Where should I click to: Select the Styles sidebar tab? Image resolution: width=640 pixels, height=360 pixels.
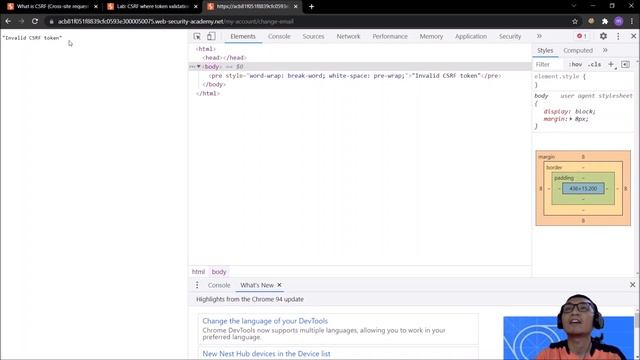point(545,50)
